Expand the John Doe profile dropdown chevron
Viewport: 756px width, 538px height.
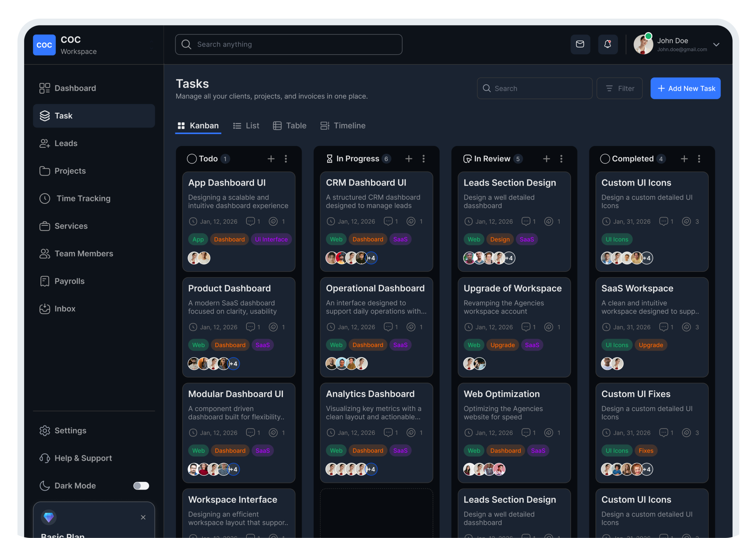[716, 44]
